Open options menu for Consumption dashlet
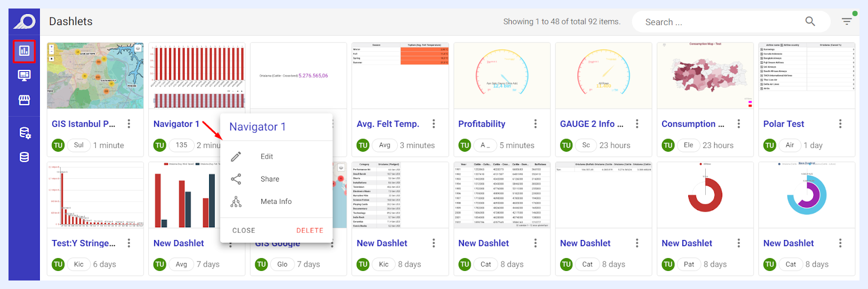The width and height of the screenshot is (868, 289). [x=739, y=123]
